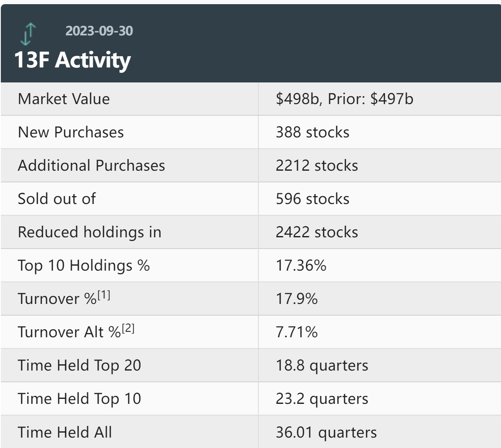Image resolution: width=501 pixels, height=448 pixels.
Task: Click the 2212 stocks value
Action: (x=316, y=166)
